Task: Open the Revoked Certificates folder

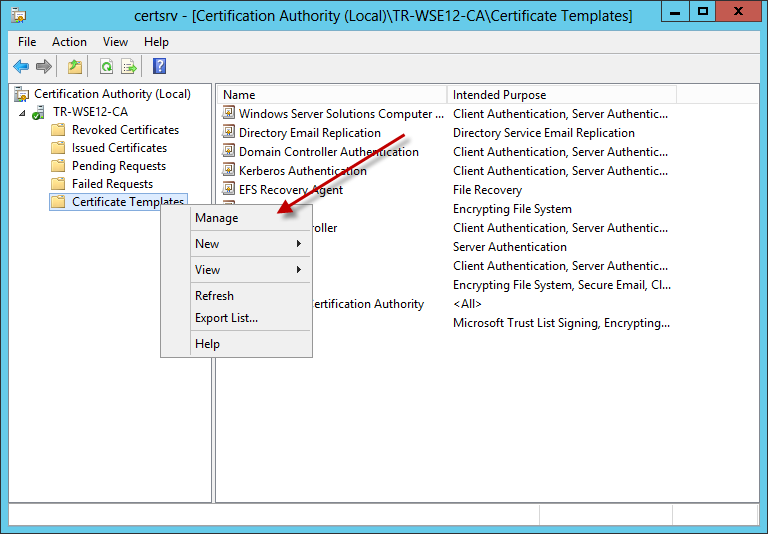Action: (125, 130)
